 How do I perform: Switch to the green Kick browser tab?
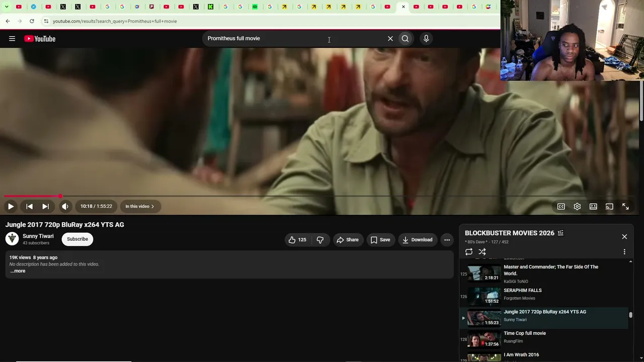point(211,7)
